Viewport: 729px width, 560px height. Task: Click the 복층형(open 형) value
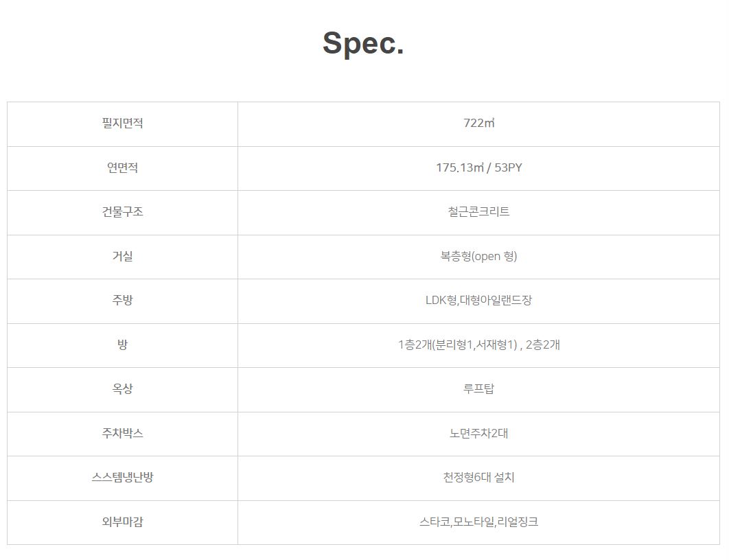(478, 256)
